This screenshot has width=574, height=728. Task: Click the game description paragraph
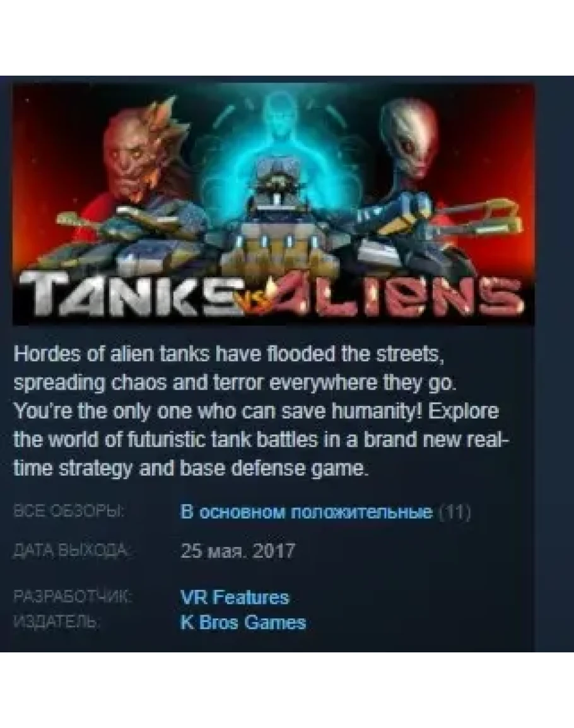pos(261,412)
